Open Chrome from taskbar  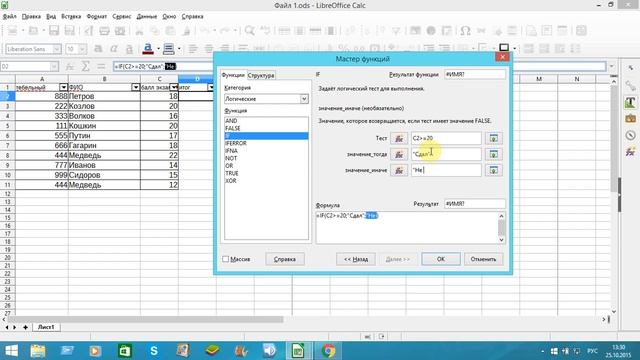pos(328,351)
